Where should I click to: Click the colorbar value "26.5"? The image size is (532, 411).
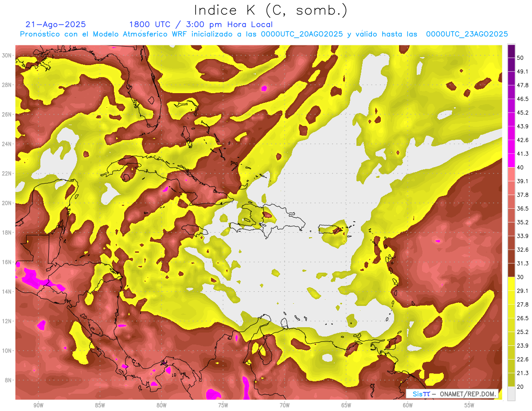[x=523, y=318]
